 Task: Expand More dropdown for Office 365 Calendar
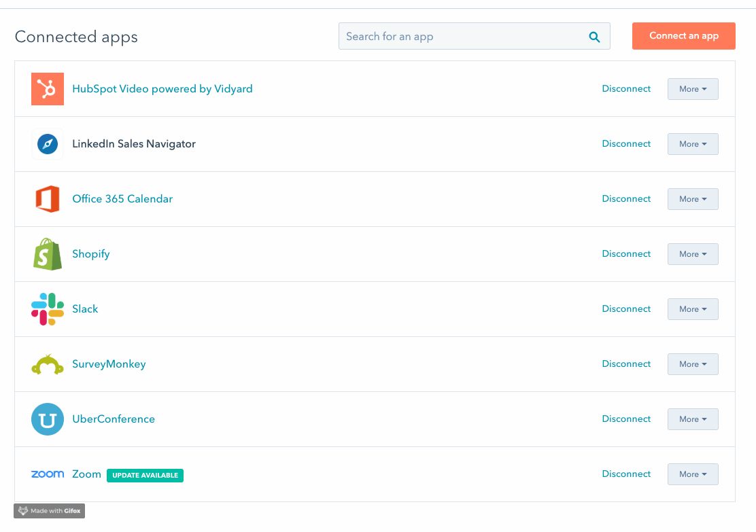pos(693,199)
